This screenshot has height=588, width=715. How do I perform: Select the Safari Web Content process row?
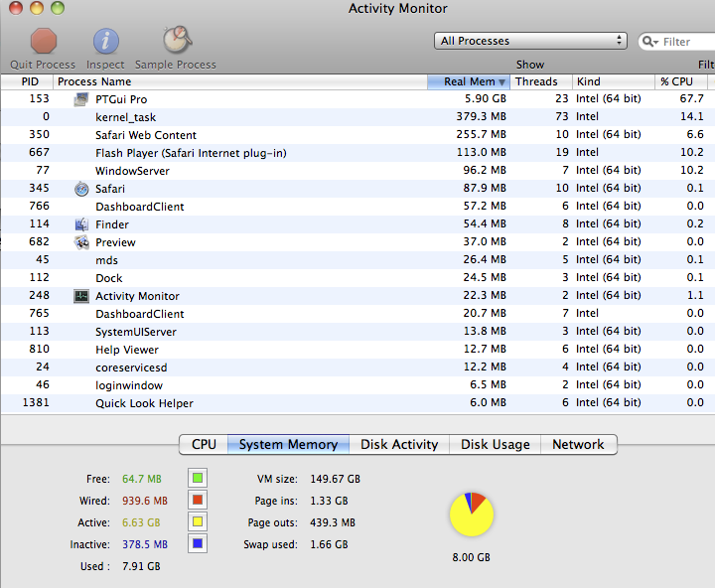click(x=357, y=134)
